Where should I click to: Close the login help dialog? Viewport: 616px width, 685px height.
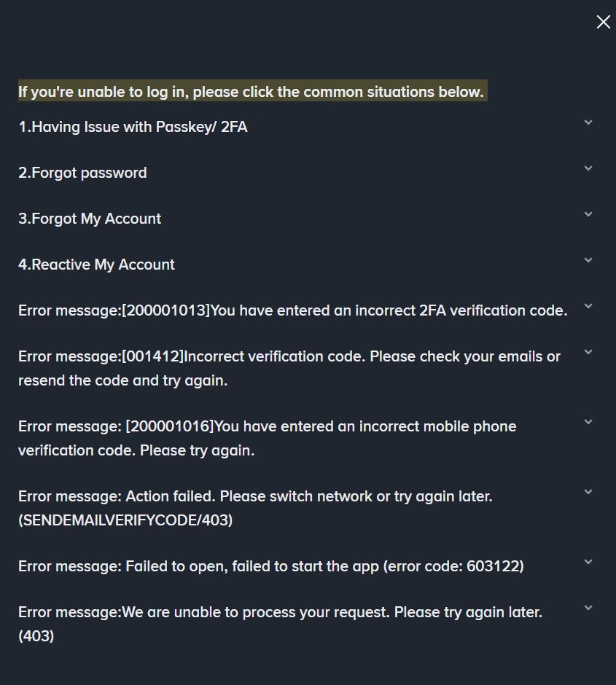coord(604,23)
